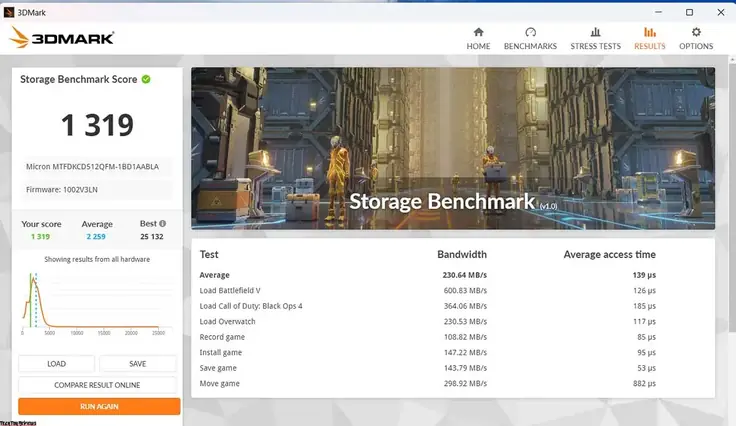Click the green validation checkmark icon
The width and height of the screenshot is (736, 426).
(x=146, y=79)
